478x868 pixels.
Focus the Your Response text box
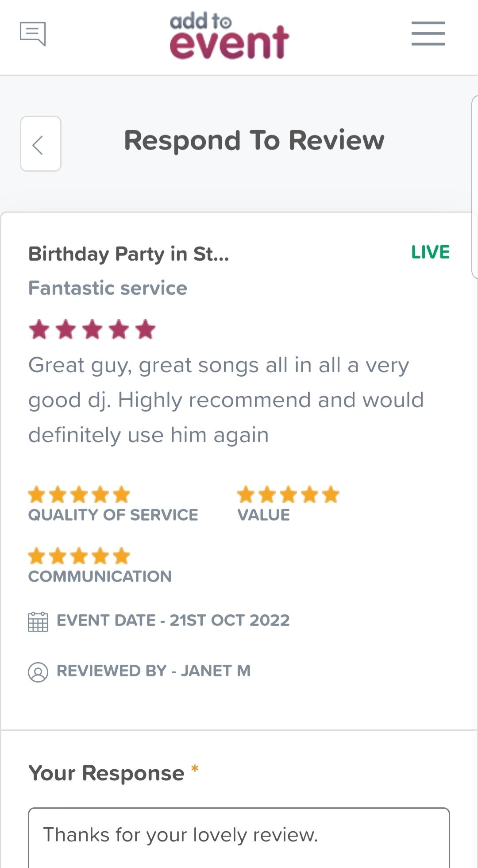point(239,838)
